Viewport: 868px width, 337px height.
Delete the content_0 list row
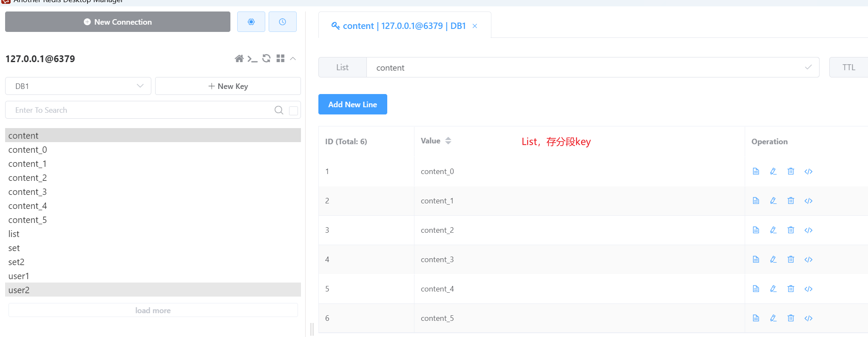click(x=791, y=171)
